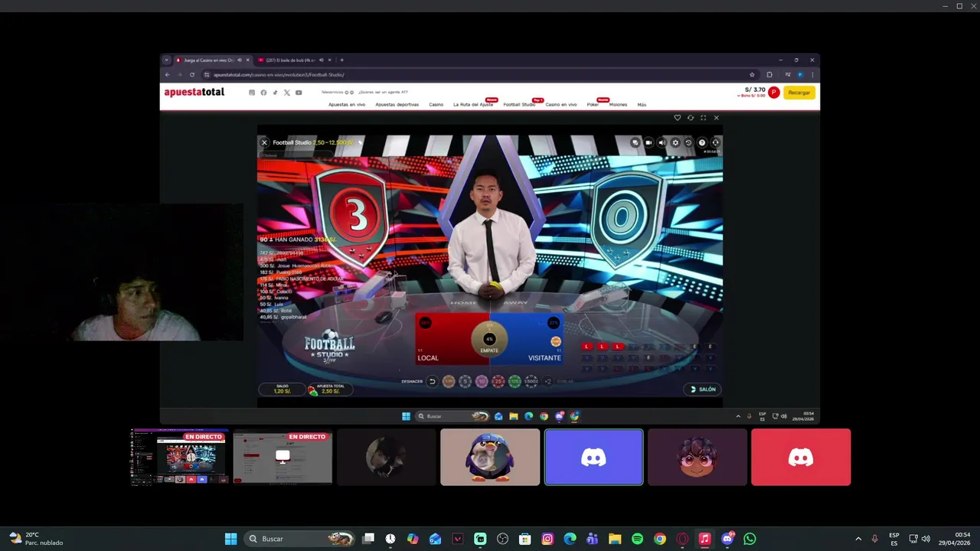This screenshot has height=551, width=980.
Task: Open Apuestas deportivas menu
Action: tap(397, 105)
